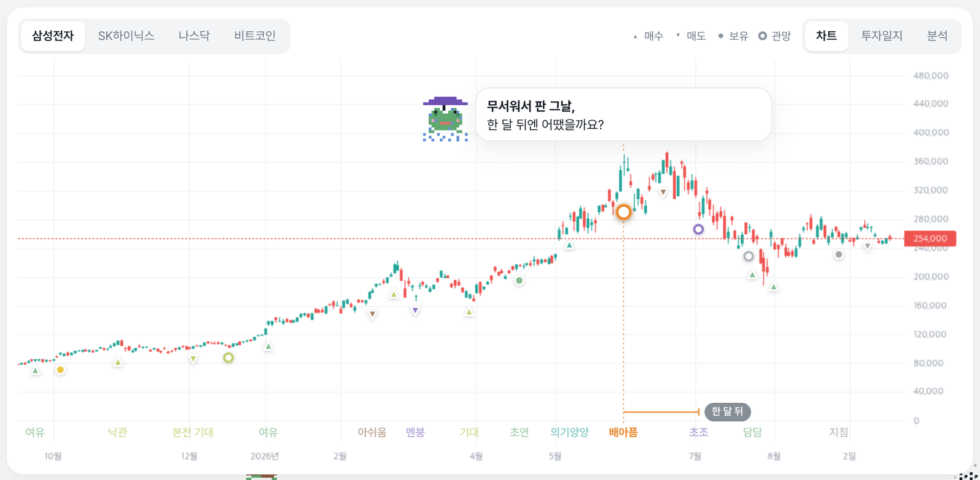Click the 480,000 price axis label
Screen dimensions: 980x480
click(x=931, y=76)
